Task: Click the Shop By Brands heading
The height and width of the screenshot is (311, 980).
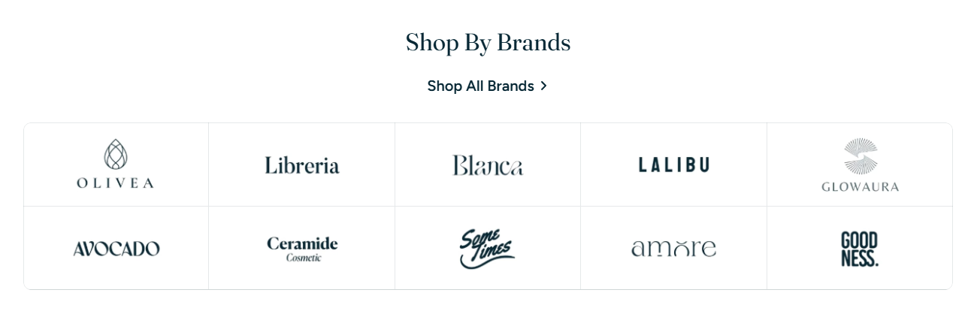Action: (488, 43)
